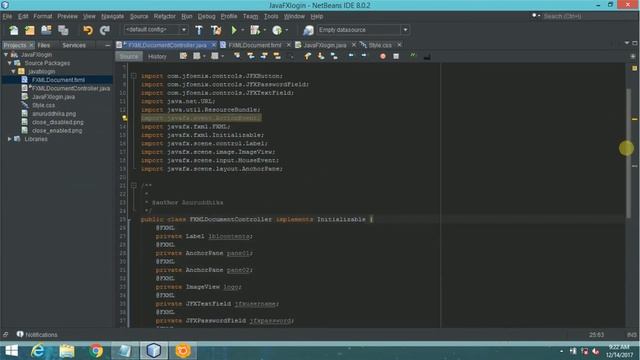This screenshot has width=640, height=360.
Task: Switch editor to History view
Action: click(157, 56)
